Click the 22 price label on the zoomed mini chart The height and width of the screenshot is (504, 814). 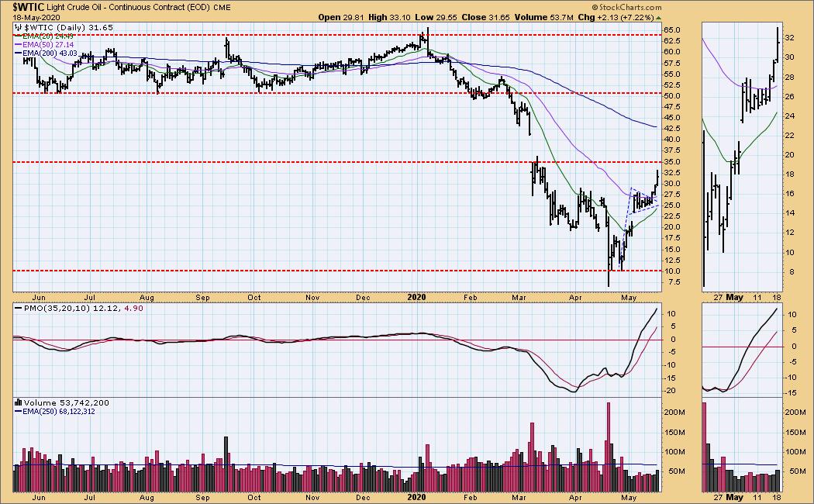pos(790,136)
